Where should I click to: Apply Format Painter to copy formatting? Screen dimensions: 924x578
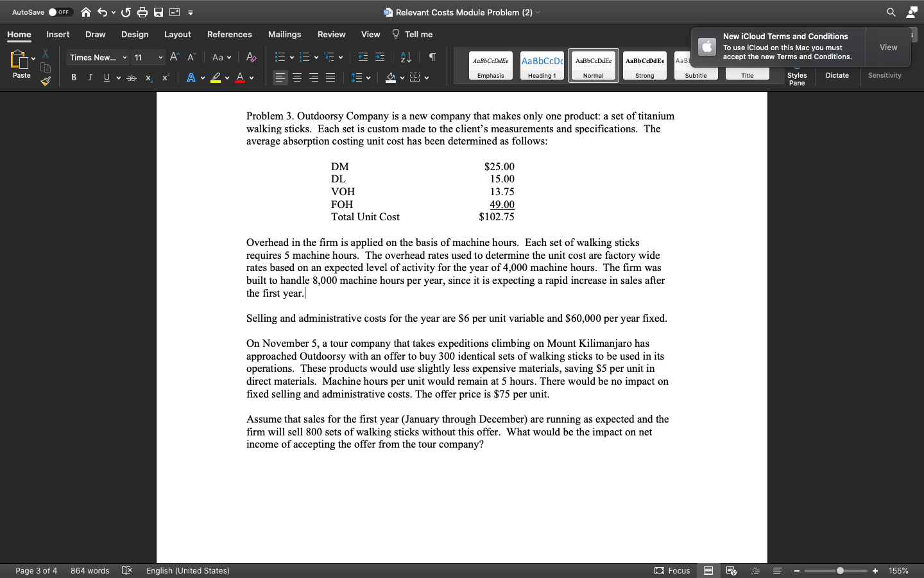[46, 81]
